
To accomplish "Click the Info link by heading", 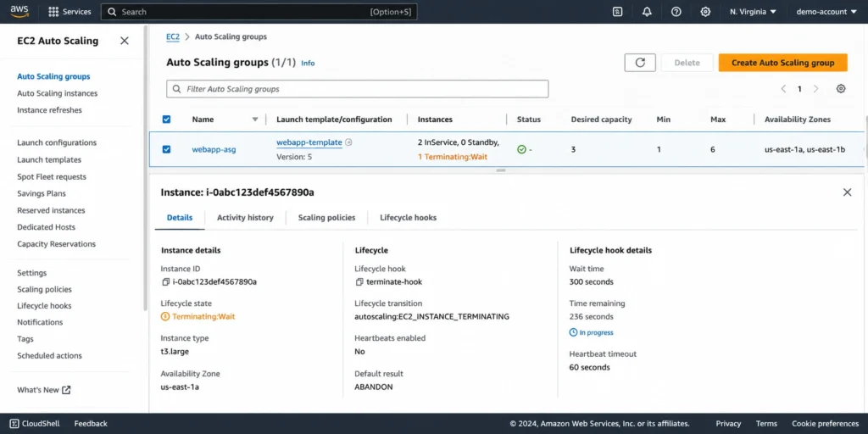I will coord(308,63).
